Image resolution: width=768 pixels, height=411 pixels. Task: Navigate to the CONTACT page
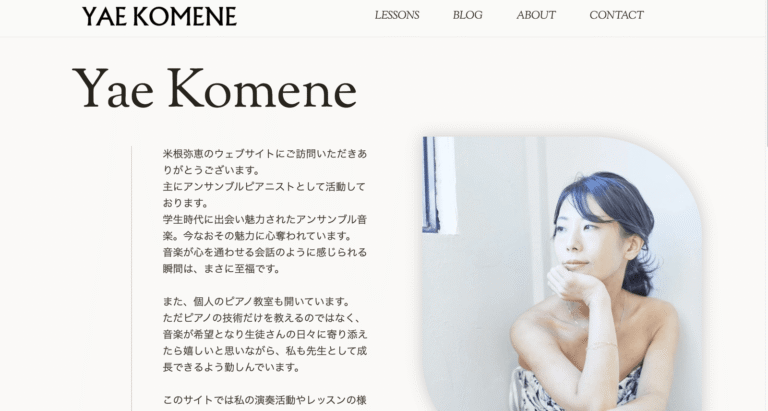coord(616,15)
